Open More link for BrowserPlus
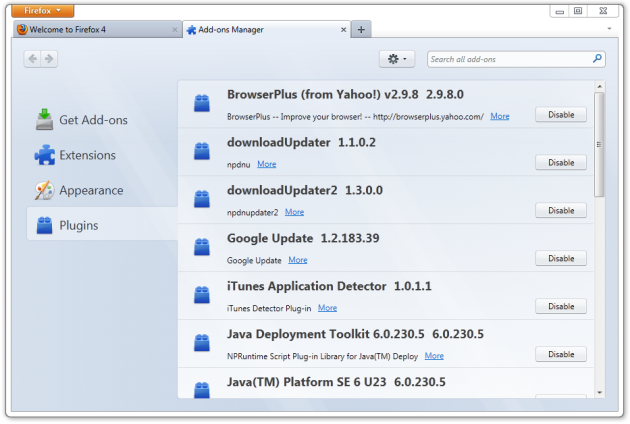The height and width of the screenshot is (424, 630). [x=500, y=117]
